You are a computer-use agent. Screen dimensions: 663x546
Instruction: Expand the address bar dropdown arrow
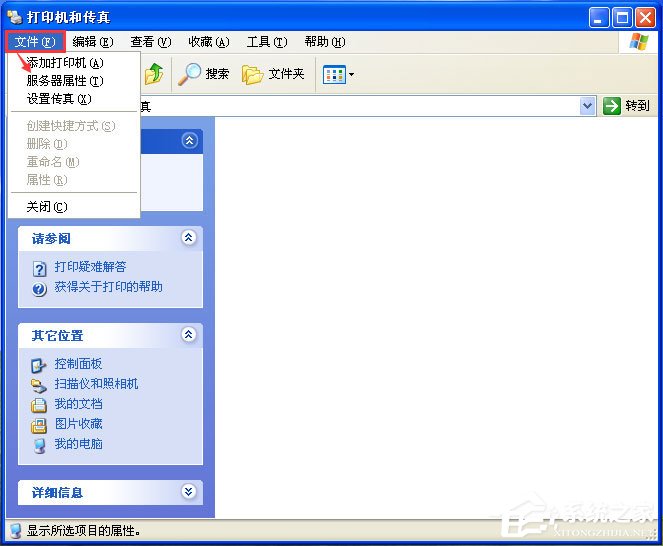click(x=587, y=106)
